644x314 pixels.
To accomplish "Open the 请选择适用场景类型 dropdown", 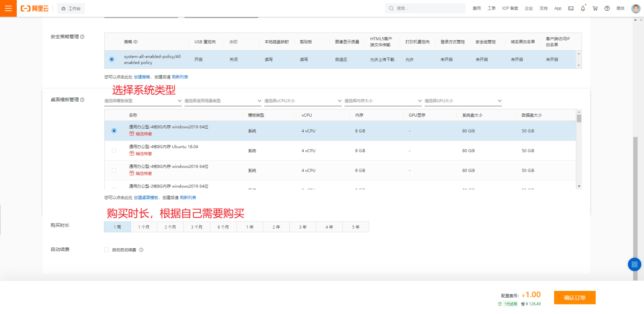I will point(223,101).
